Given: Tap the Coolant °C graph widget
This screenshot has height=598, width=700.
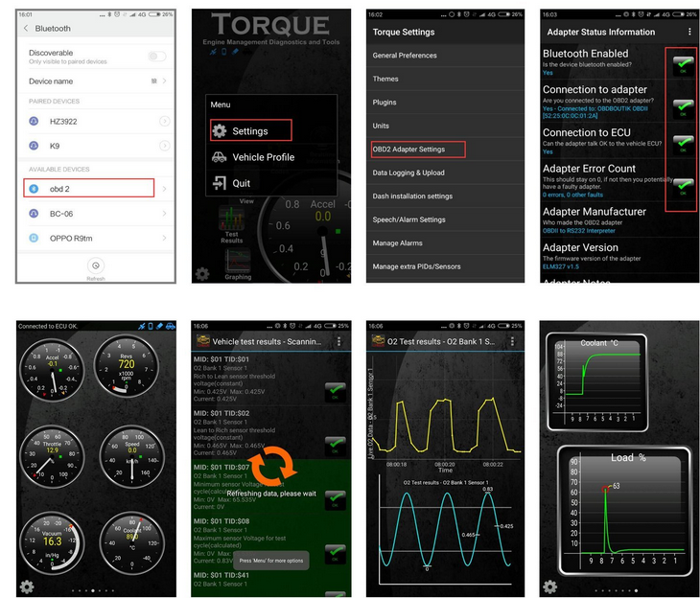Looking at the screenshot, I should pyautogui.click(x=596, y=383).
